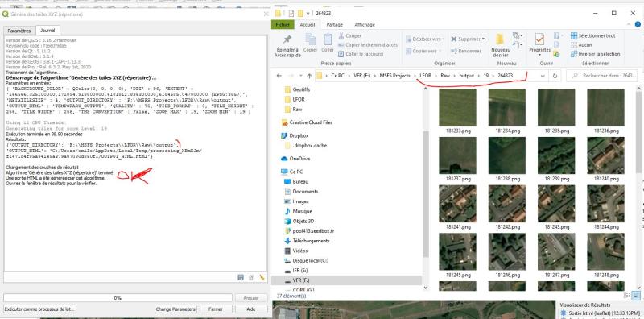Open the Affichage ribbon tab
This screenshot has height=319, width=644.
[x=365, y=25]
